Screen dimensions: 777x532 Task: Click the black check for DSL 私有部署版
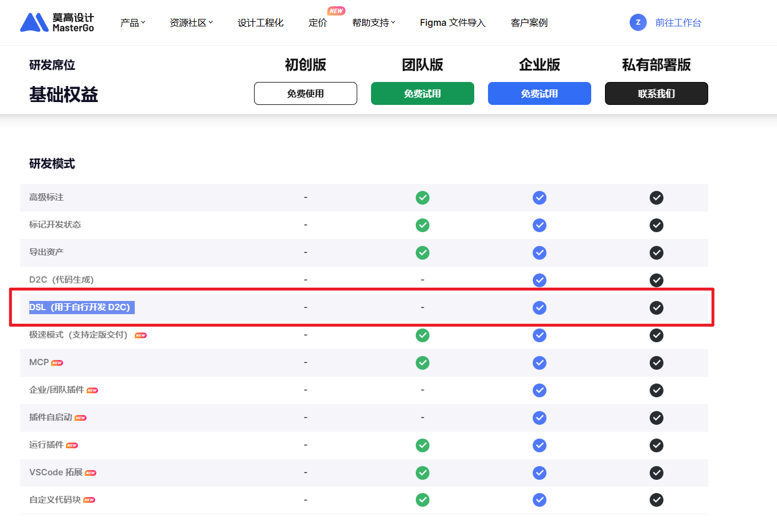657,308
